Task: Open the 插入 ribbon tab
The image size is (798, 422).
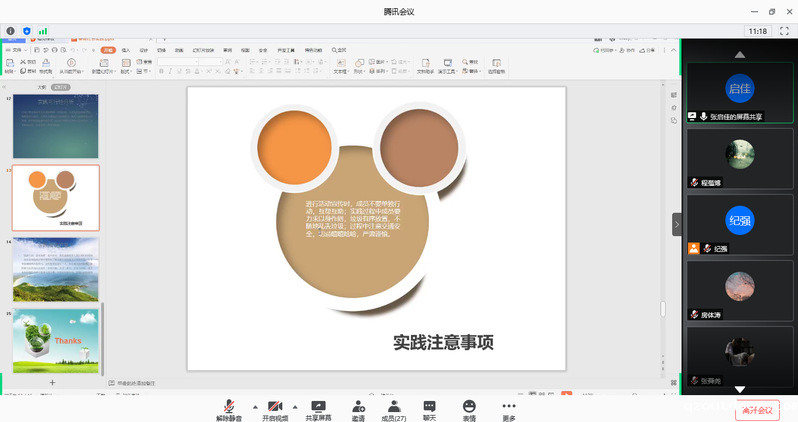Action: pos(126,49)
